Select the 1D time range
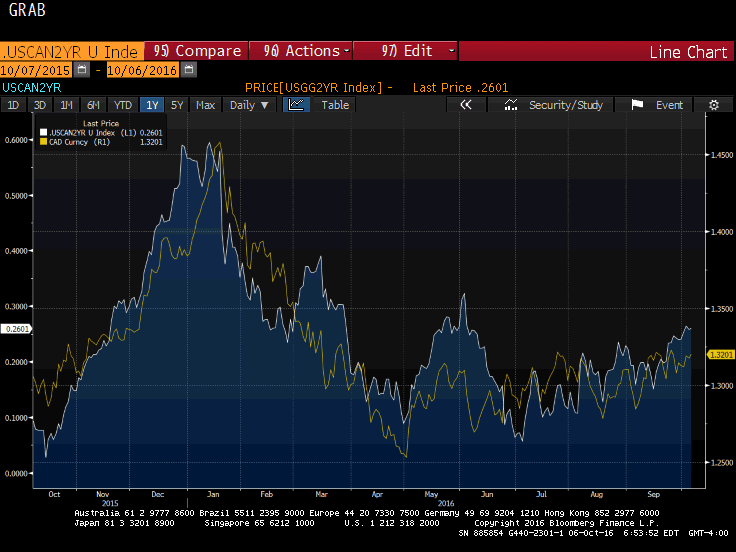736x552 pixels. coord(13,105)
